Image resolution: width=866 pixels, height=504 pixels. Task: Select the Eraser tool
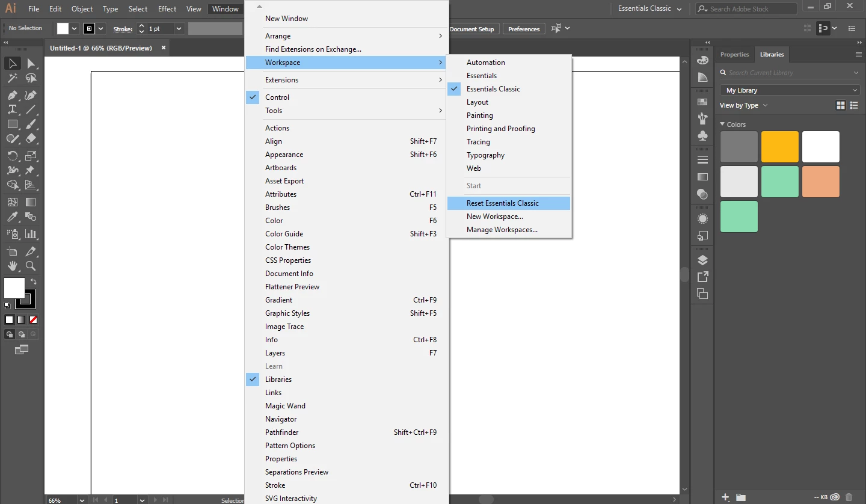[x=31, y=138]
